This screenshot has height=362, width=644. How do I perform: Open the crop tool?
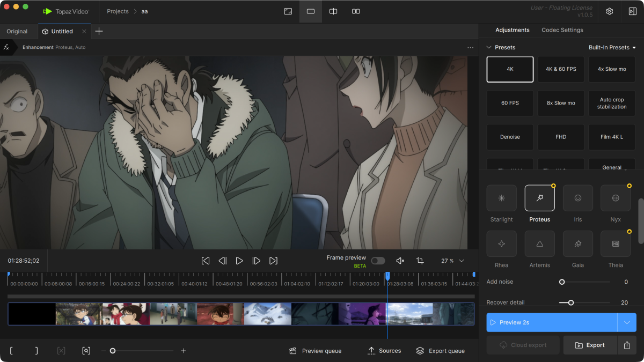coord(420,261)
